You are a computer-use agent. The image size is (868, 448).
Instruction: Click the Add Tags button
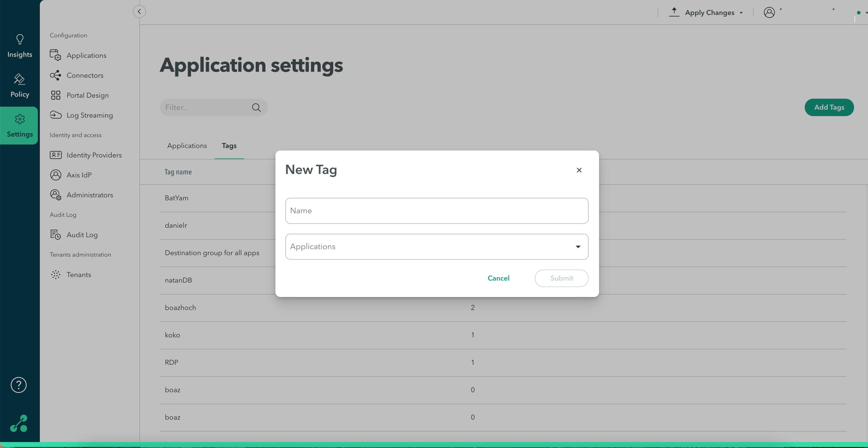pyautogui.click(x=829, y=107)
